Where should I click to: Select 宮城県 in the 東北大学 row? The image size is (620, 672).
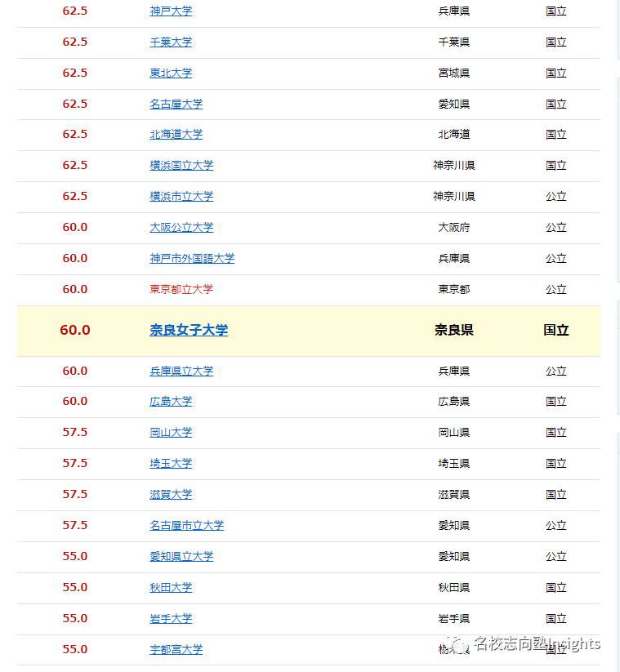pos(454,73)
